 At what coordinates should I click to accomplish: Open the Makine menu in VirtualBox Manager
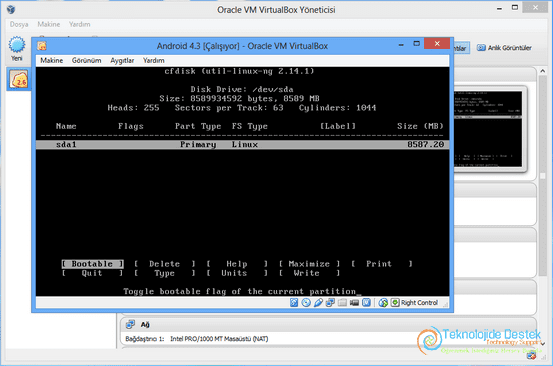point(49,24)
